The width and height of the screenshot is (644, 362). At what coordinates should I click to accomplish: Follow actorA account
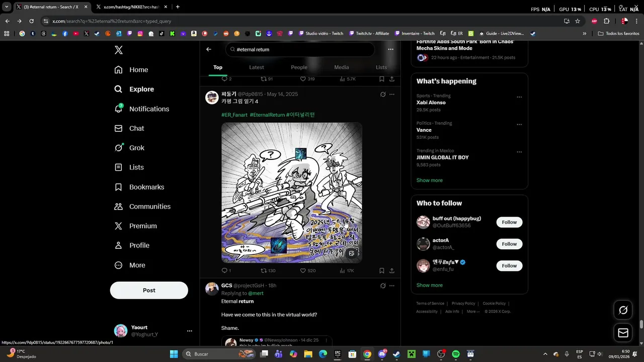tap(509, 244)
